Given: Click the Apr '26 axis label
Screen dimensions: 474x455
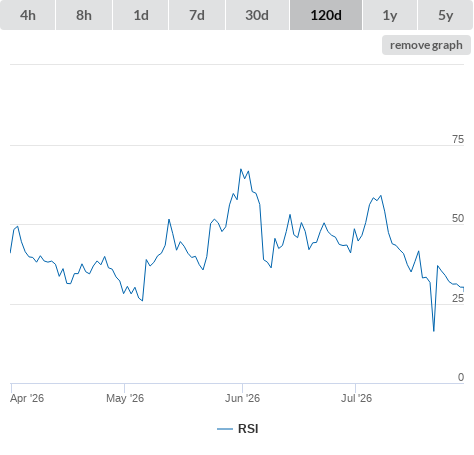Looking at the screenshot, I should pyautogui.click(x=27, y=398).
